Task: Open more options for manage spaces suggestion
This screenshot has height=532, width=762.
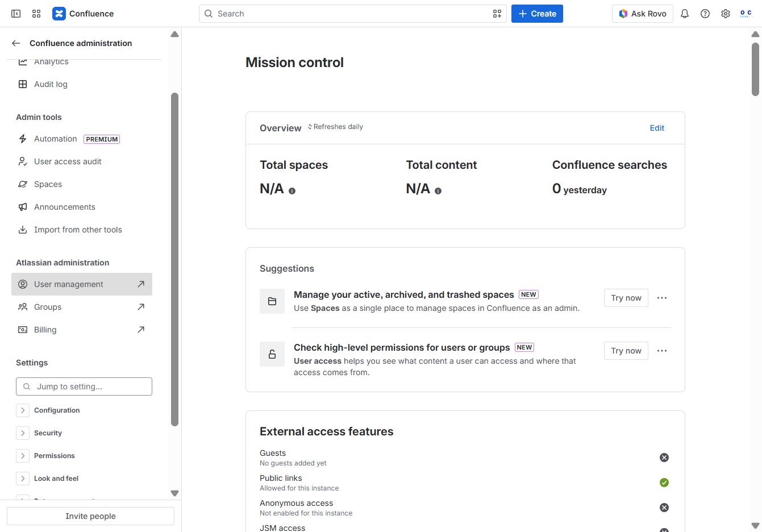Action: pos(662,298)
